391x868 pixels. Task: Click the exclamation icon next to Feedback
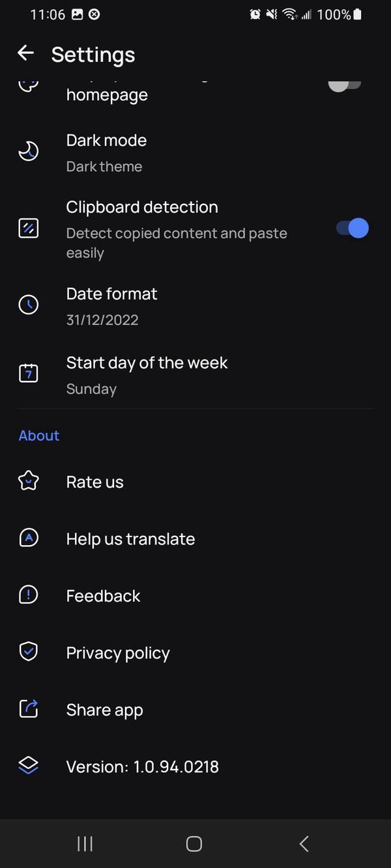pyautogui.click(x=28, y=595)
